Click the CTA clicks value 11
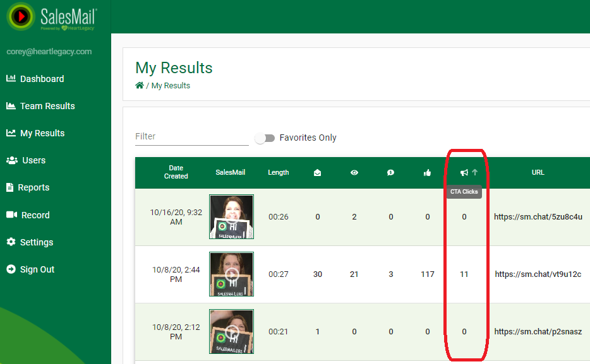Screen dimensions: 590x364 464,274
